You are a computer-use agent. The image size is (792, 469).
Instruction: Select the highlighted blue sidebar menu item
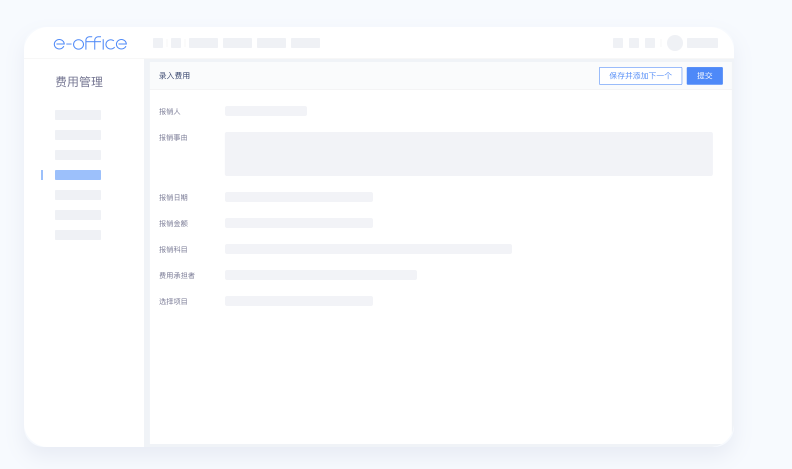pos(78,175)
